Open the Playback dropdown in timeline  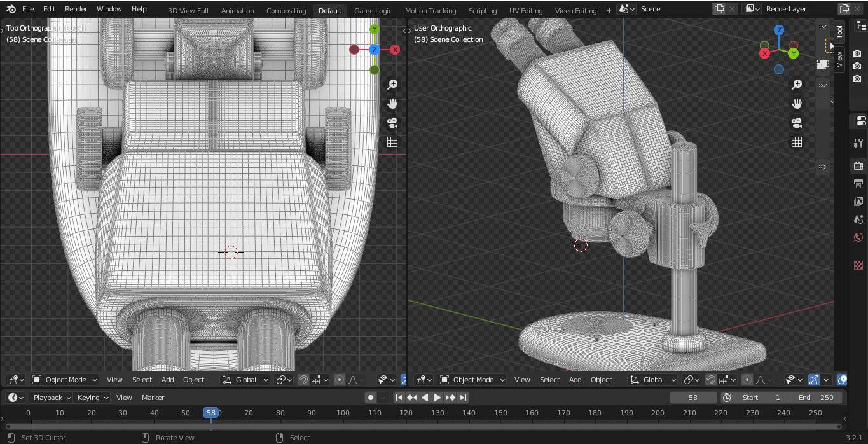point(48,398)
